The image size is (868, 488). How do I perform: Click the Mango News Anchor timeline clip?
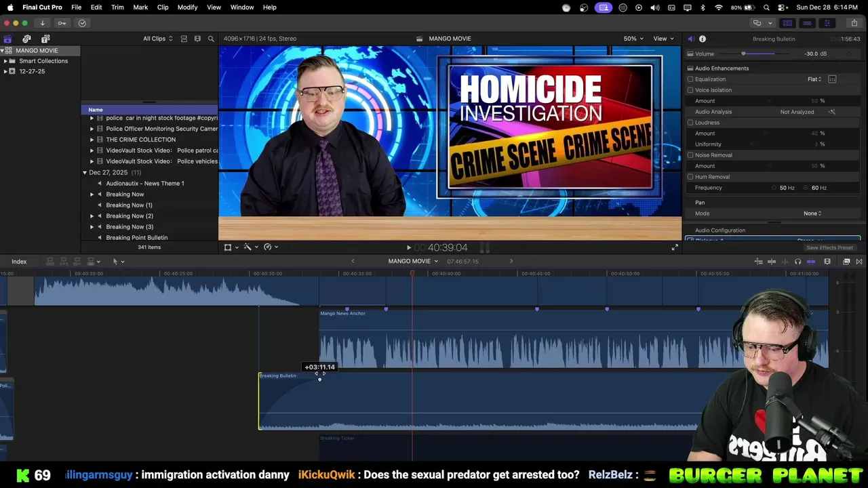(x=574, y=338)
